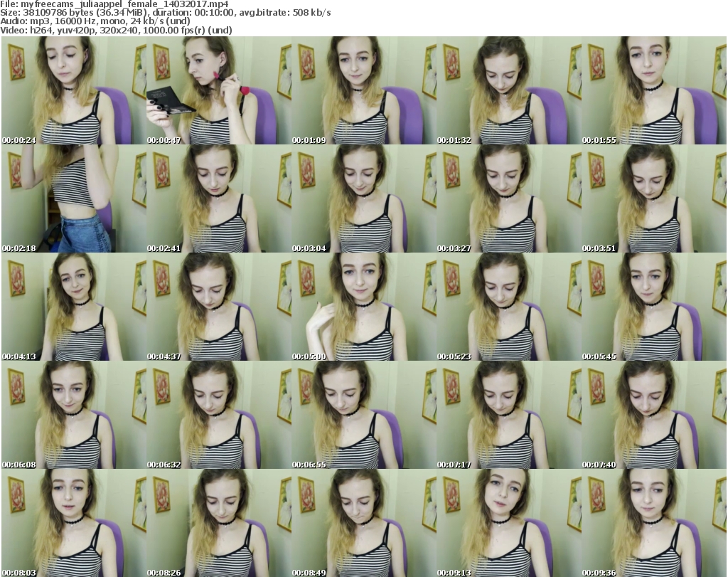Image resolution: width=728 pixels, height=577 pixels.
Task: Open the frame at 00:03:27
Action: (508, 198)
